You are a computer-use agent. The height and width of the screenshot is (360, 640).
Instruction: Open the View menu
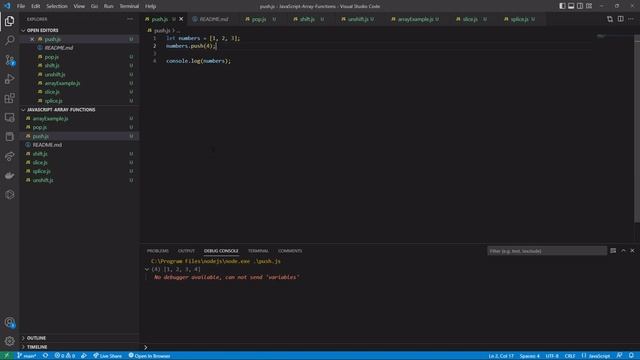click(x=79, y=6)
